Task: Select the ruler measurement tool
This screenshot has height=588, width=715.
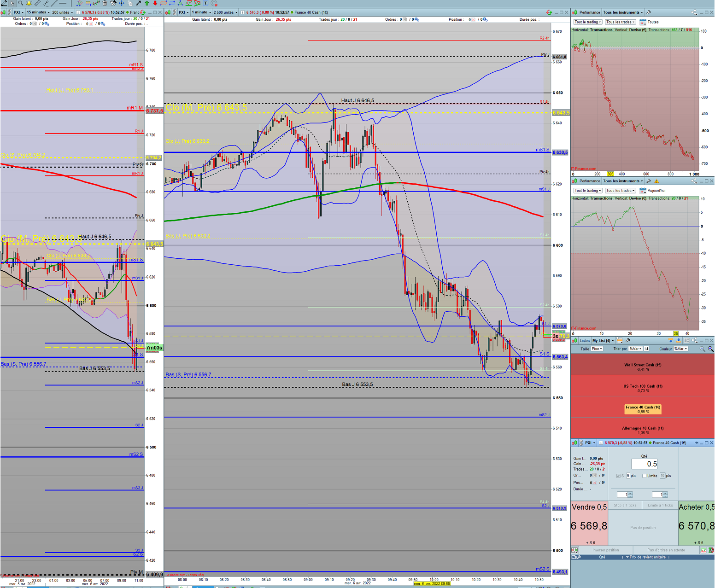Action: 38,3
